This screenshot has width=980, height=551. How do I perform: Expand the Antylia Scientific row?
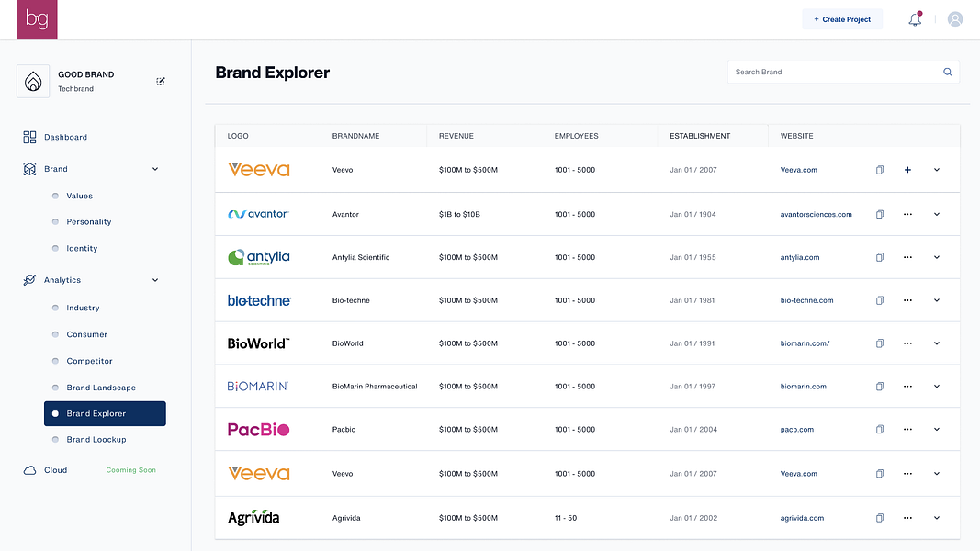point(936,257)
